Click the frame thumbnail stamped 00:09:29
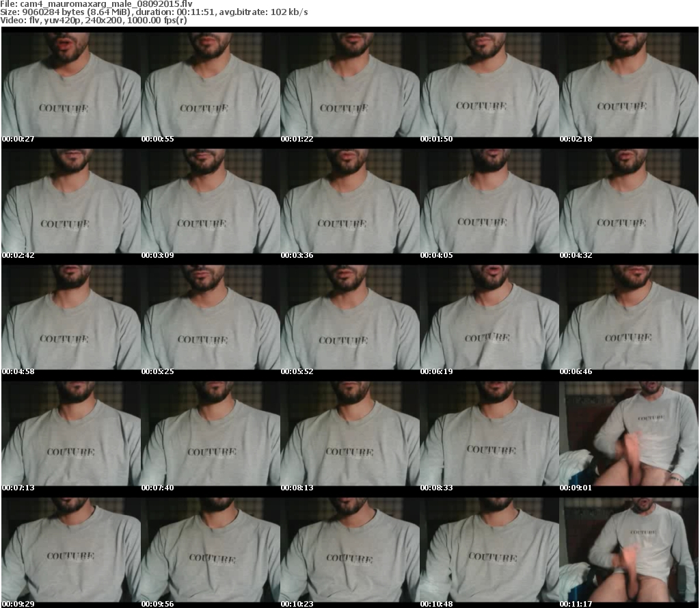This screenshot has height=608, width=700. pyautogui.click(x=71, y=549)
